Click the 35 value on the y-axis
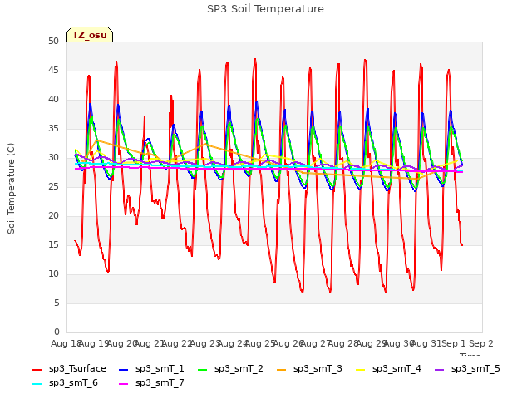The image size is (532, 399). 53,128
